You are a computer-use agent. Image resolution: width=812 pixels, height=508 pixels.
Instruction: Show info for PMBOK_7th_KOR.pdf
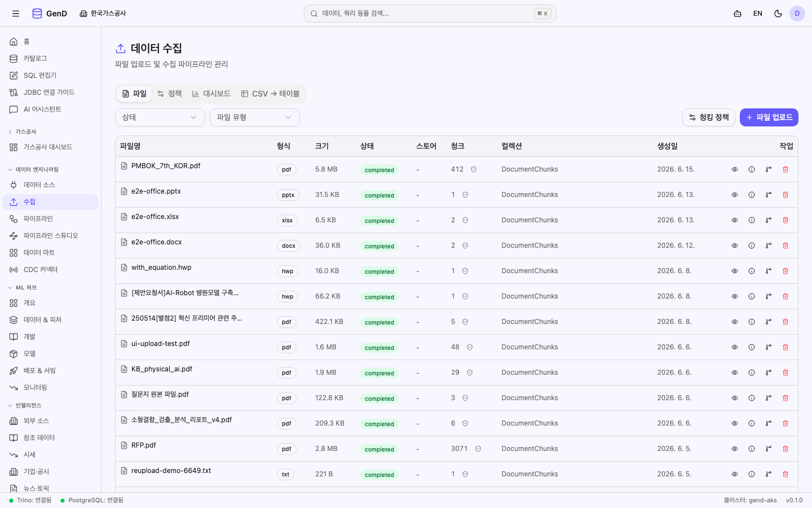752,169
